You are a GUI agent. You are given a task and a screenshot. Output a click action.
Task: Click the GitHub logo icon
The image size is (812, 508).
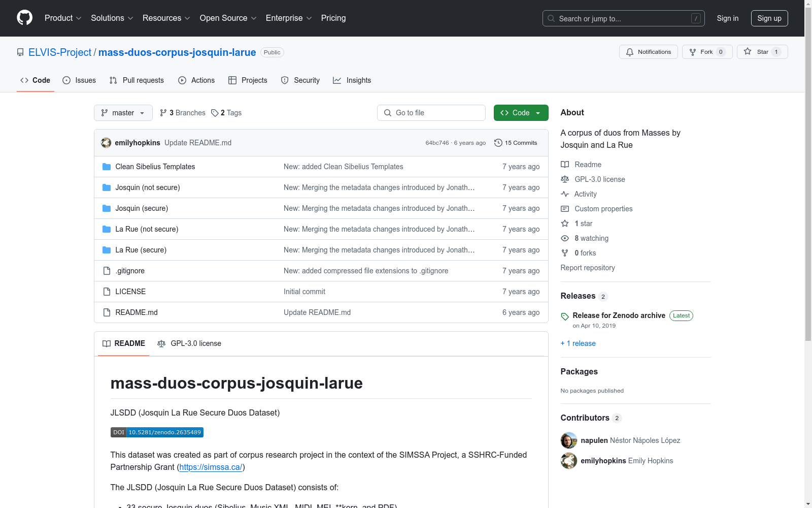tap(24, 18)
